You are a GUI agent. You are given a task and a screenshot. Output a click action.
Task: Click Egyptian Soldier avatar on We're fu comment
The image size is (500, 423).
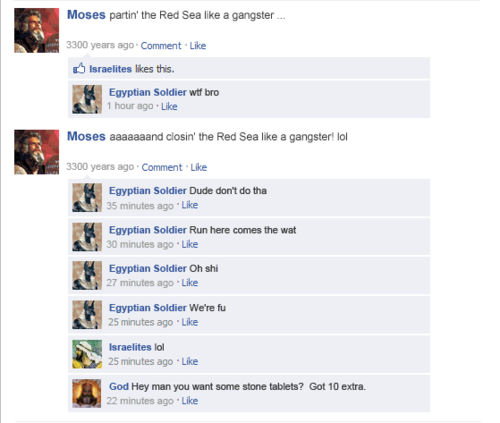(87, 315)
